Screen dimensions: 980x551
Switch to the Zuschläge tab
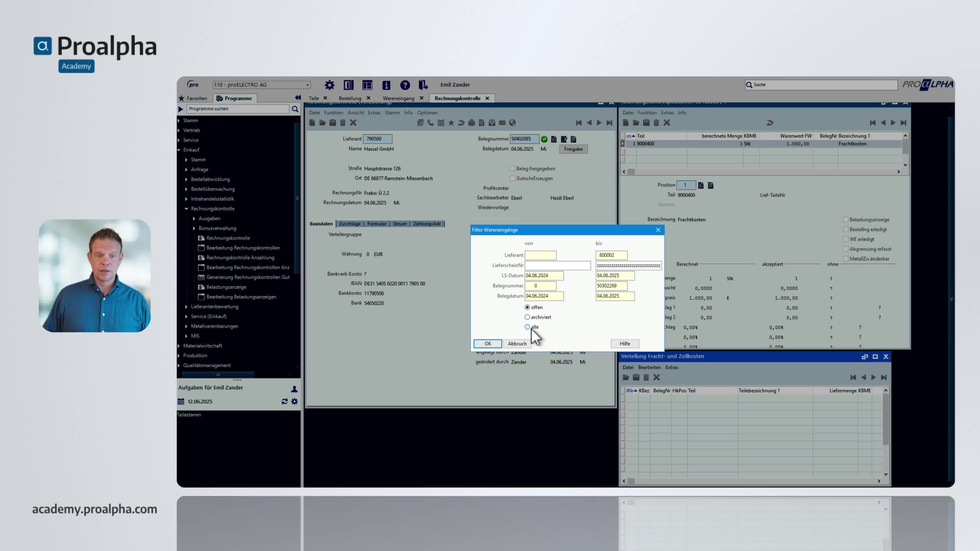pos(350,224)
